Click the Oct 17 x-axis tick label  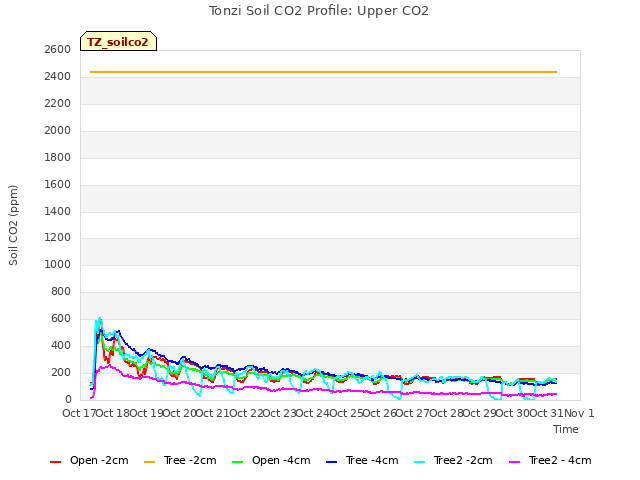pyautogui.click(x=79, y=413)
